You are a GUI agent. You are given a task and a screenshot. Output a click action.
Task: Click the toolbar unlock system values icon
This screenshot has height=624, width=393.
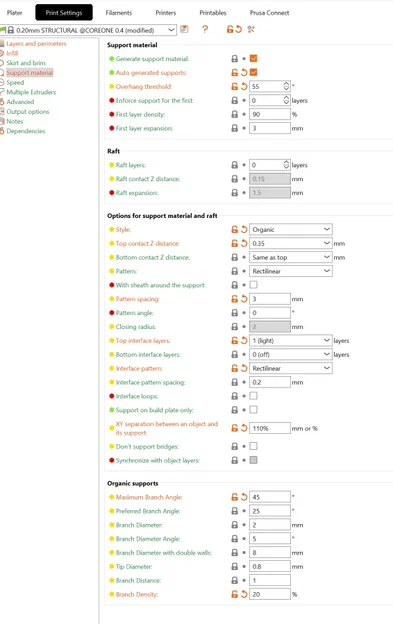click(x=230, y=29)
